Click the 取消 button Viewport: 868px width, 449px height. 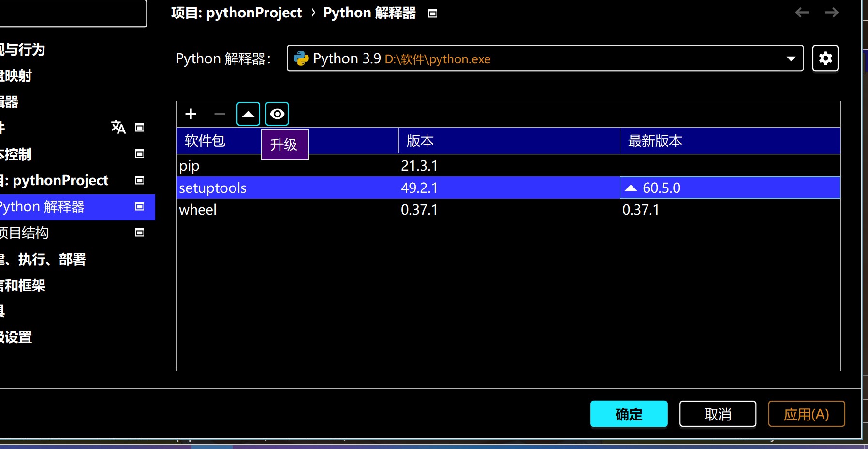(717, 414)
